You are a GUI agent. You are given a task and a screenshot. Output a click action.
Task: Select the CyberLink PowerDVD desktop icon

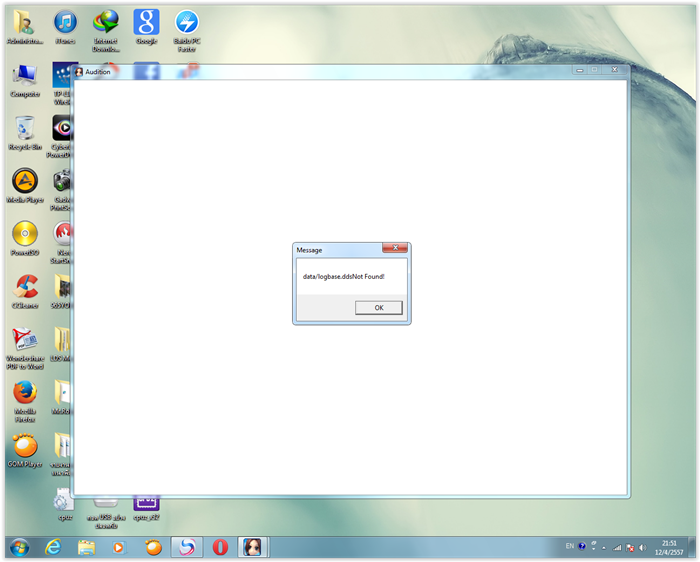(x=62, y=137)
